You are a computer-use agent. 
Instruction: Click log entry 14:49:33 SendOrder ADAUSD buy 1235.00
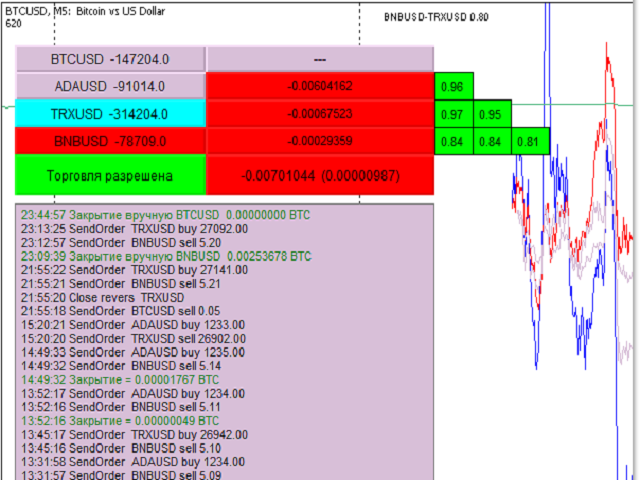click(x=133, y=352)
